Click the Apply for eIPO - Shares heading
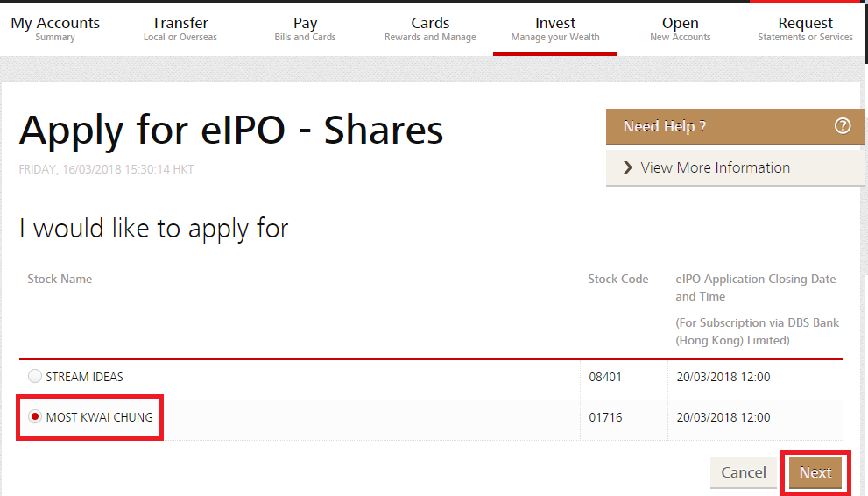This screenshot has height=496, width=868. (231, 131)
